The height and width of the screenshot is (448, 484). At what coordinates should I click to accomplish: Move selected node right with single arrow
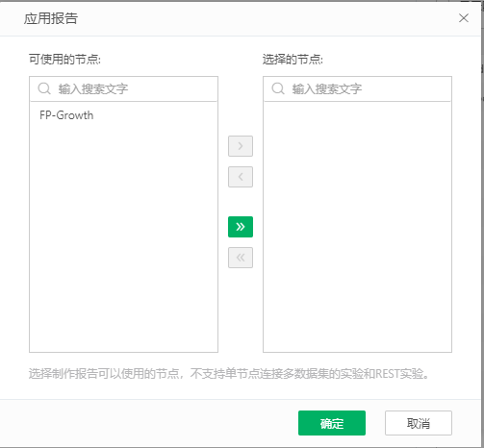tap(241, 146)
